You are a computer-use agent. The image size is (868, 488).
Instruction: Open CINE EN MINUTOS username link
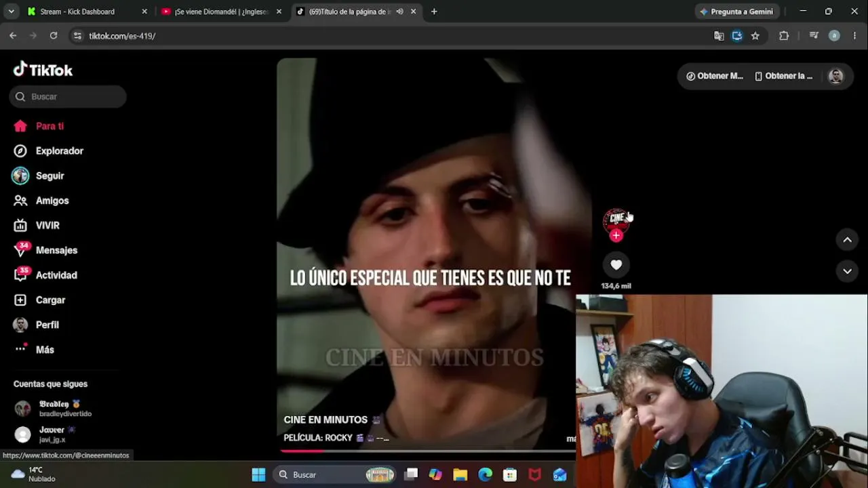[325, 420]
